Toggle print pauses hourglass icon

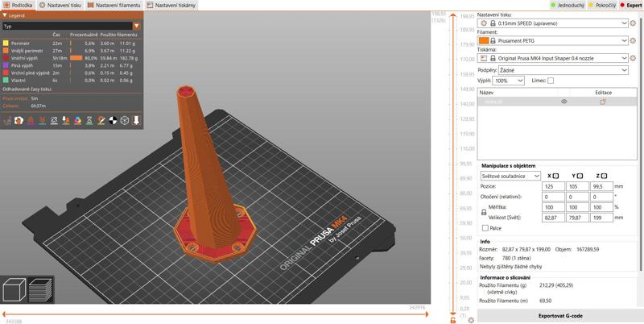[89, 120]
